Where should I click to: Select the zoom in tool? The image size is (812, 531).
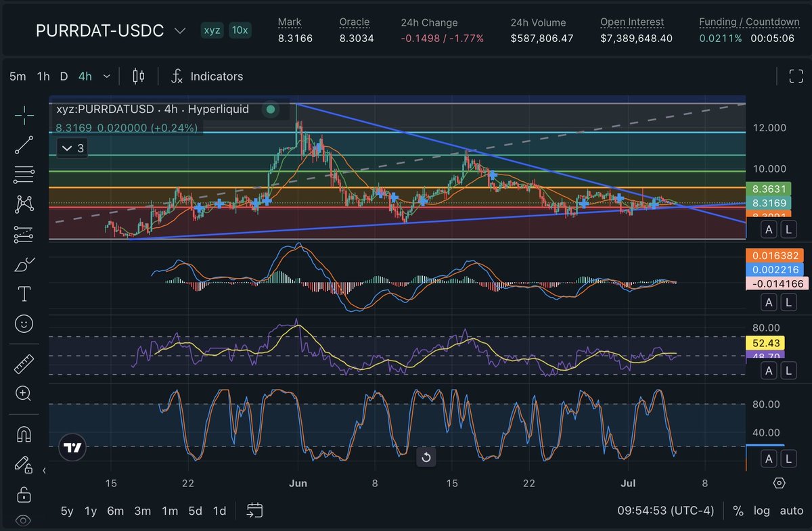(x=24, y=394)
